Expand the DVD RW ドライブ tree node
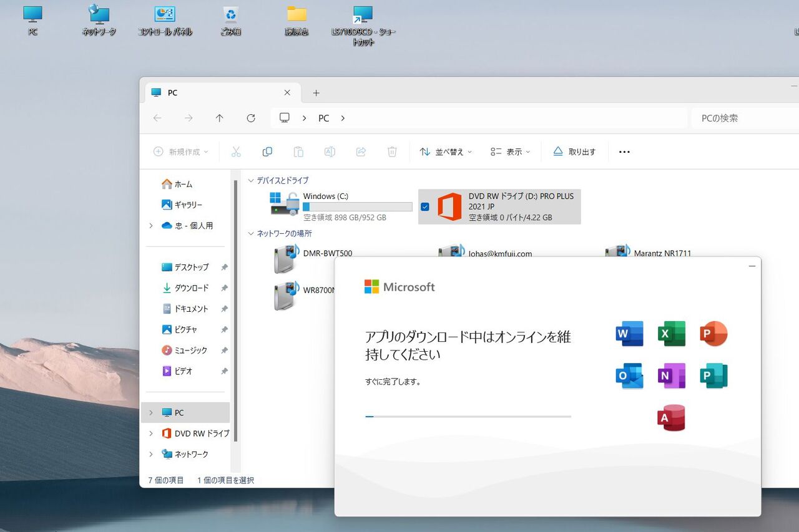 [151, 433]
